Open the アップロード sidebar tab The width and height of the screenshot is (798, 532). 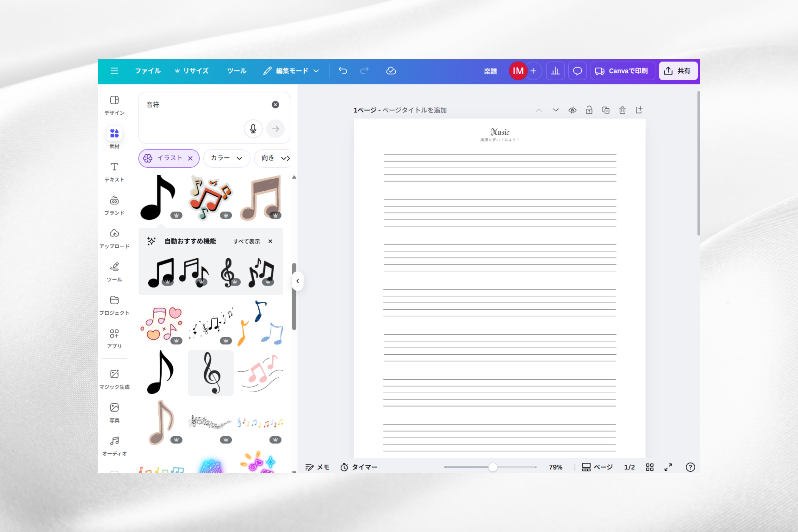click(x=114, y=238)
